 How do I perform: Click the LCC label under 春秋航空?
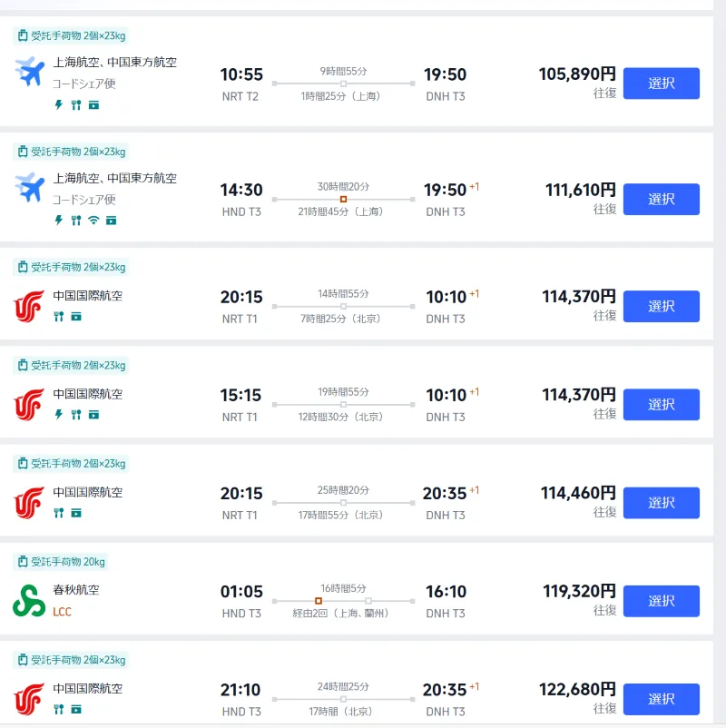(62, 612)
